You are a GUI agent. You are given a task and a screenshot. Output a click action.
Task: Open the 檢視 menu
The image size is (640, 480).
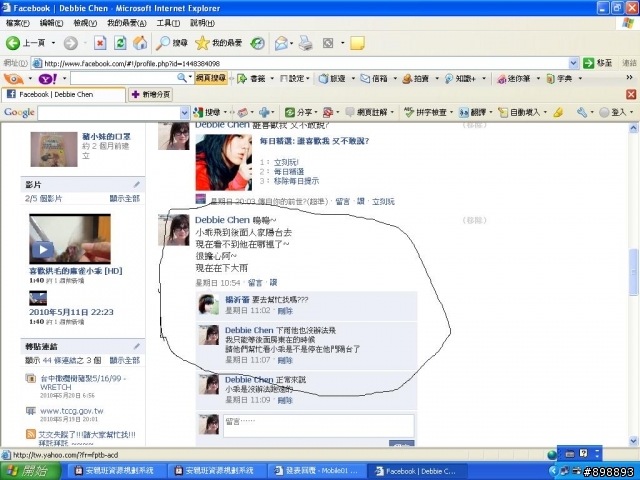click(x=85, y=23)
